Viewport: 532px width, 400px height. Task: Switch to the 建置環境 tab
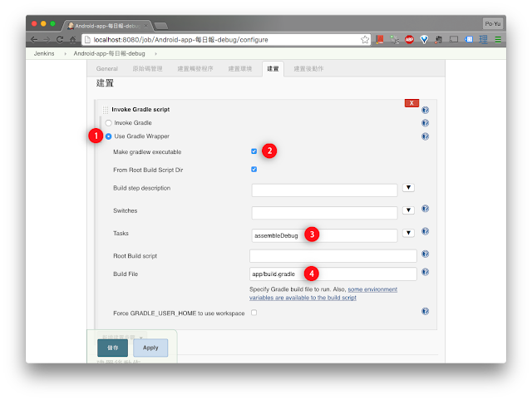(240, 69)
